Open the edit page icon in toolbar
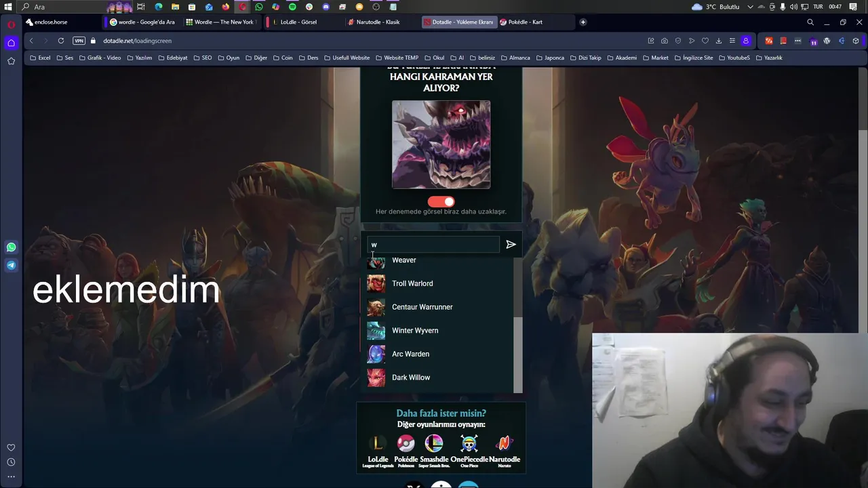The height and width of the screenshot is (488, 868). (x=651, y=41)
